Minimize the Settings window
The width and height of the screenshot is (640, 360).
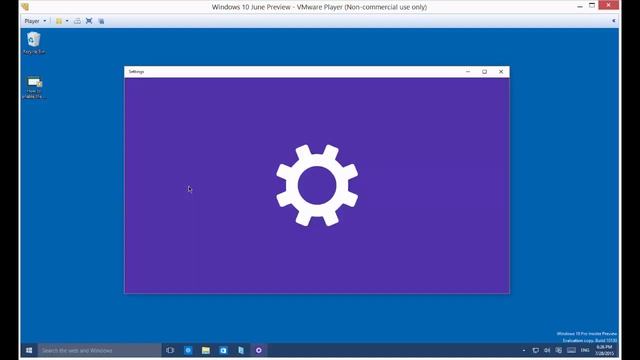click(468, 72)
